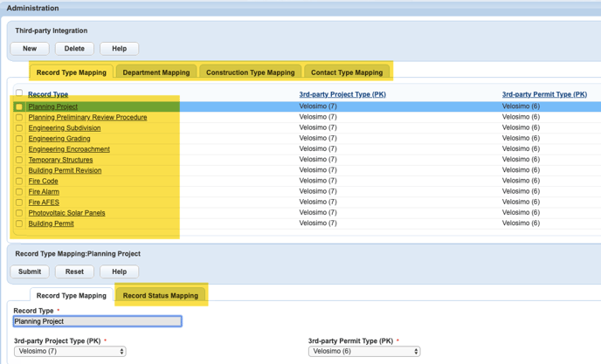
Task: Tick the Engineering Subdivision checkbox
Action: point(19,128)
